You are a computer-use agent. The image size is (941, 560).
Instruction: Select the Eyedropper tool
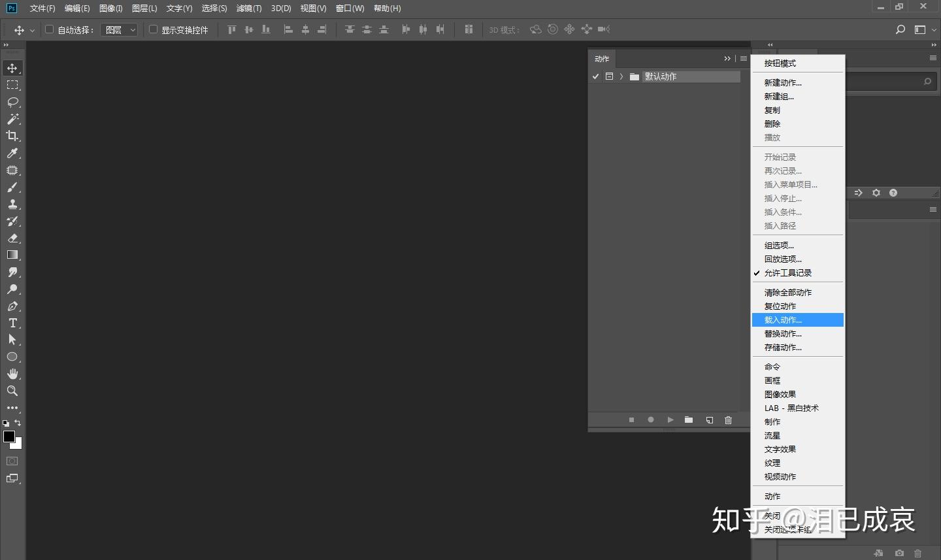click(12, 153)
